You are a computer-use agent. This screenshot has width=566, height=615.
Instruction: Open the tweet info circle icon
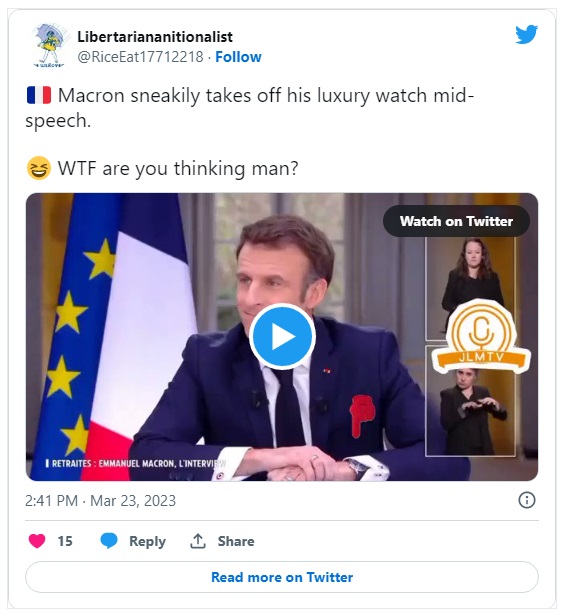(527, 500)
